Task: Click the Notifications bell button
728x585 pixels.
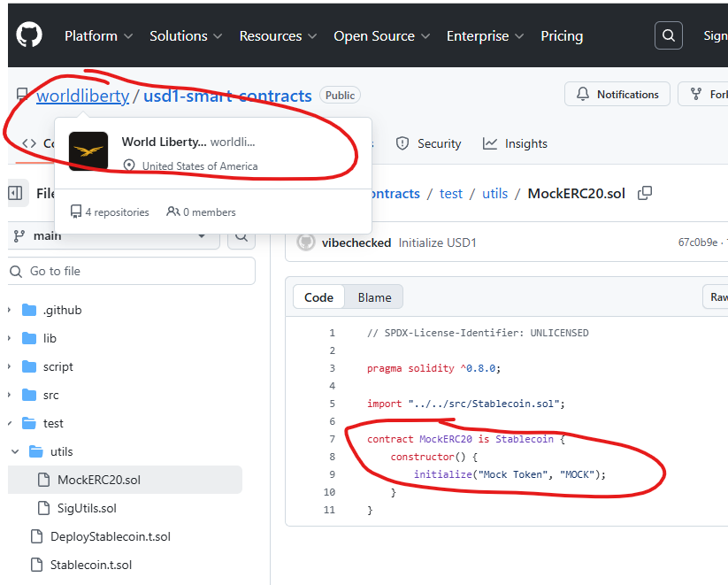Action: (x=617, y=95)
